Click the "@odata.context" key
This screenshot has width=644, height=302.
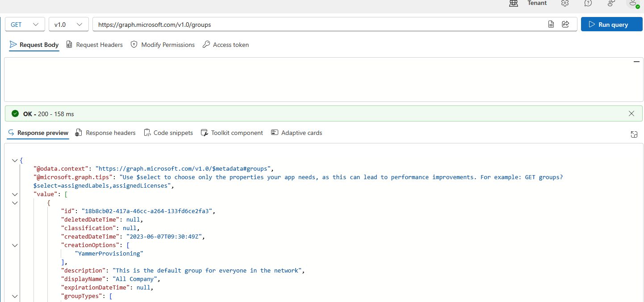(x=61, y=169)
